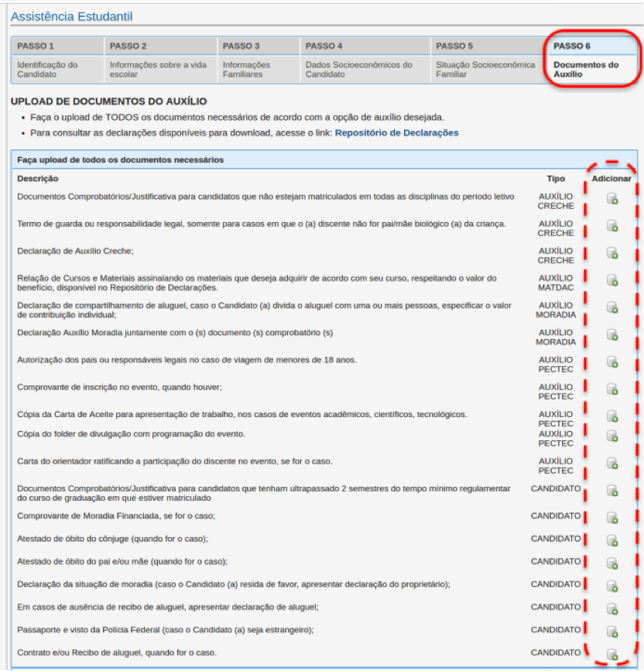The width and height of the screenshot is (644, 671).
Task: Upload Carta do orientador document
Action: 612,464
